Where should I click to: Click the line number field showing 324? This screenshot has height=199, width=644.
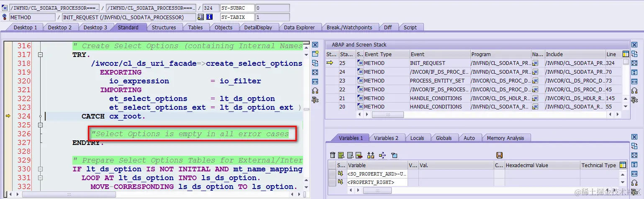211,8
